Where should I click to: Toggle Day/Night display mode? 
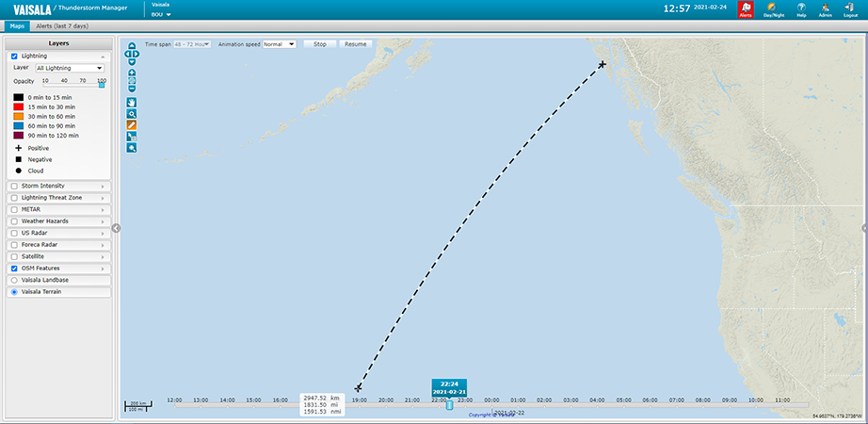pos(775,9)
